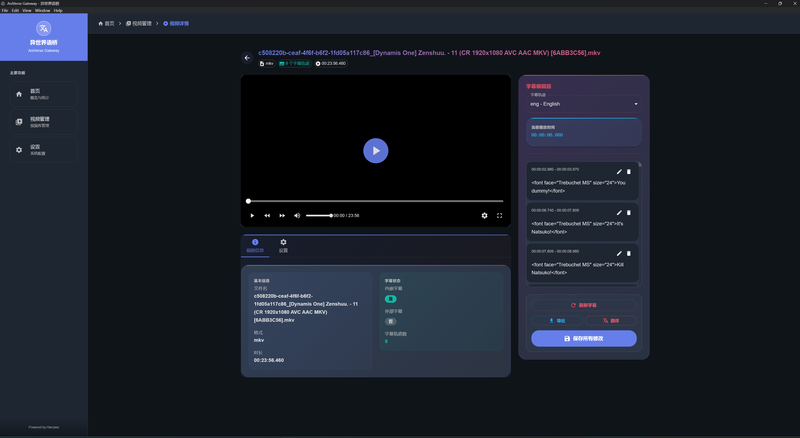
Task: Toggle the 外挂字幕 external subtitle switch
Action: [x=390, y=321]
